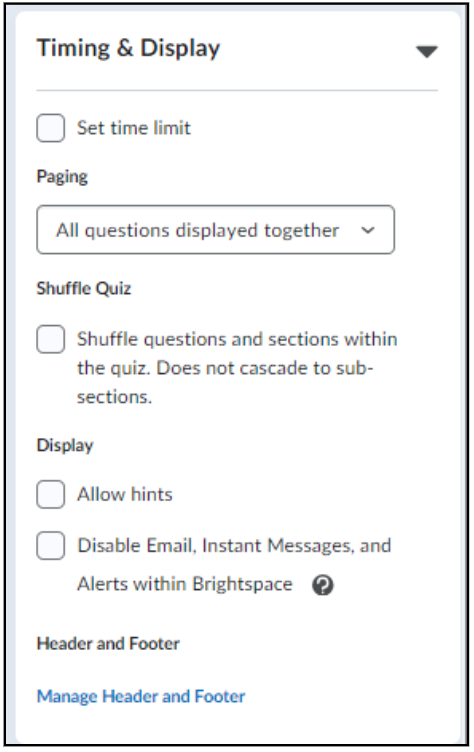Image resolution: width=474 pixels, height=752 pixels.
Task: Select 'All questions displayed together' text
Action: tap(197, 231)
